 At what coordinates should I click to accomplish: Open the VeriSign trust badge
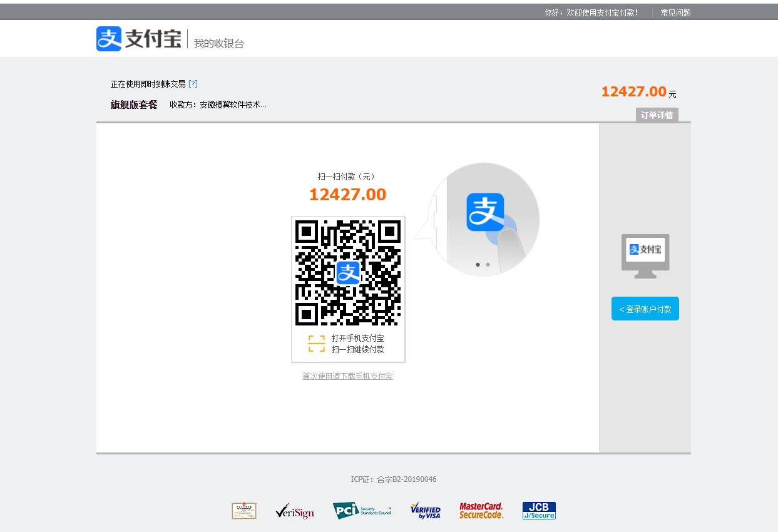point(295,511)
